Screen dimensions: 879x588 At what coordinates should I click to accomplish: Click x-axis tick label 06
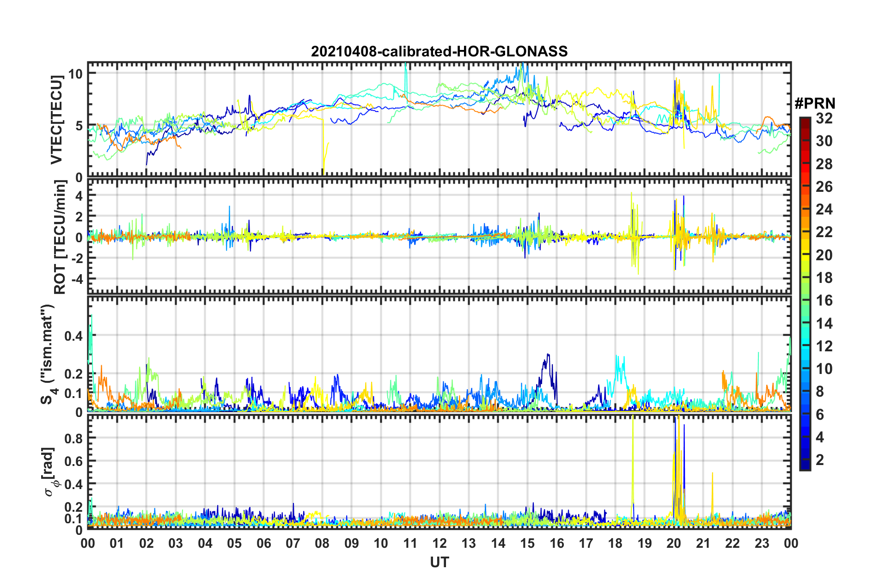coord(263,543)
